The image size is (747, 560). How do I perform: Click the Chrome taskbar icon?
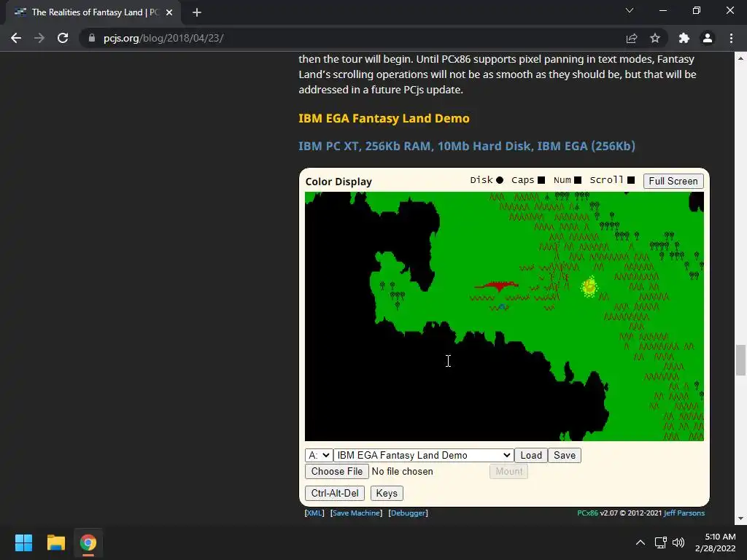[x=88, y=542]
